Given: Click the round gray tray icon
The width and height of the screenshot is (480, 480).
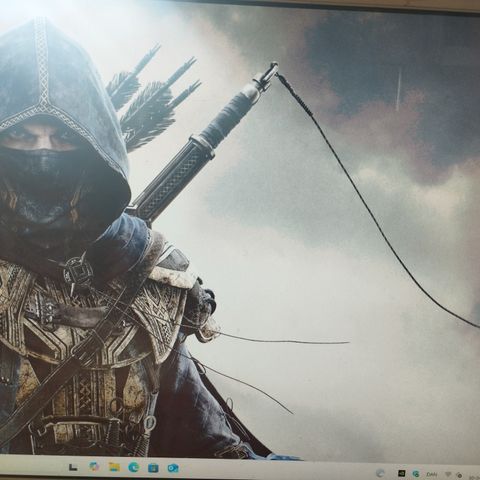Looking at the screenshot, I should coord(380,473).
